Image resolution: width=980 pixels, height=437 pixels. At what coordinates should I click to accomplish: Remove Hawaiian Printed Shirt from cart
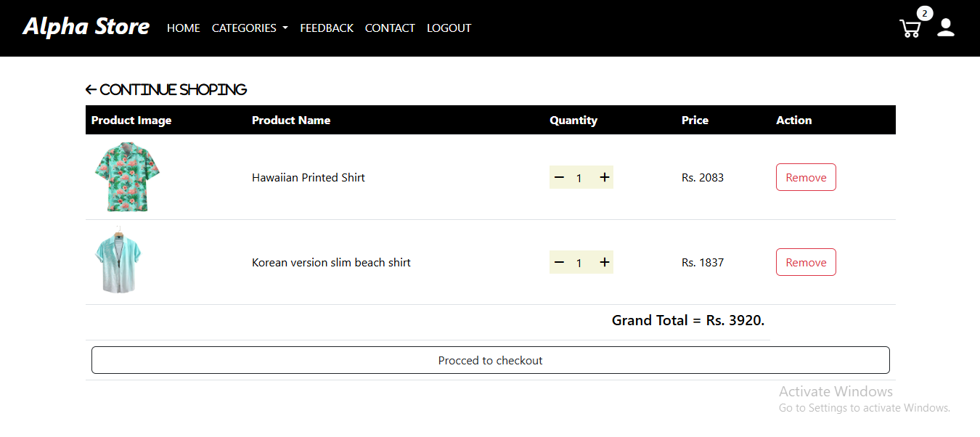tap(806, 177)
